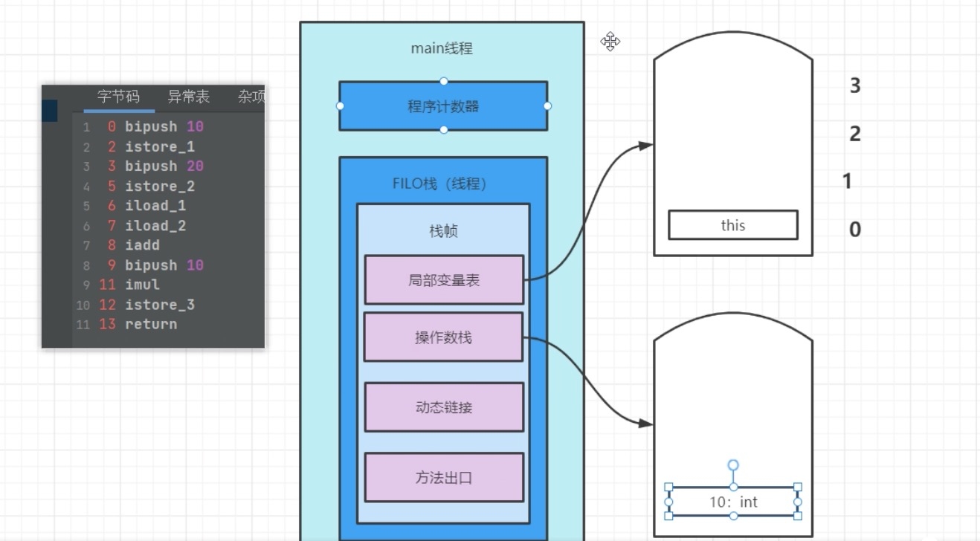Click the top resize handle of 程序计数器
Viewport: 980px width, 541px height.
(x=444, y=82)
